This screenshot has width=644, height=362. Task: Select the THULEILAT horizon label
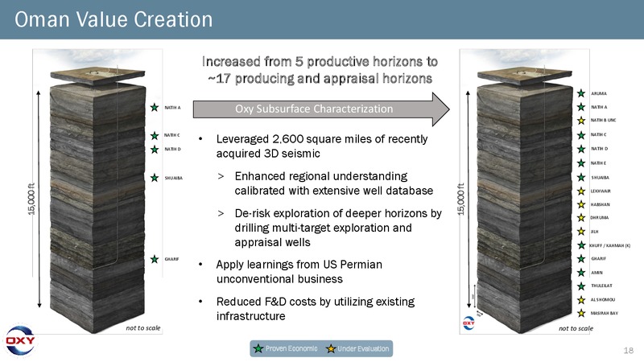pos(601,286)
